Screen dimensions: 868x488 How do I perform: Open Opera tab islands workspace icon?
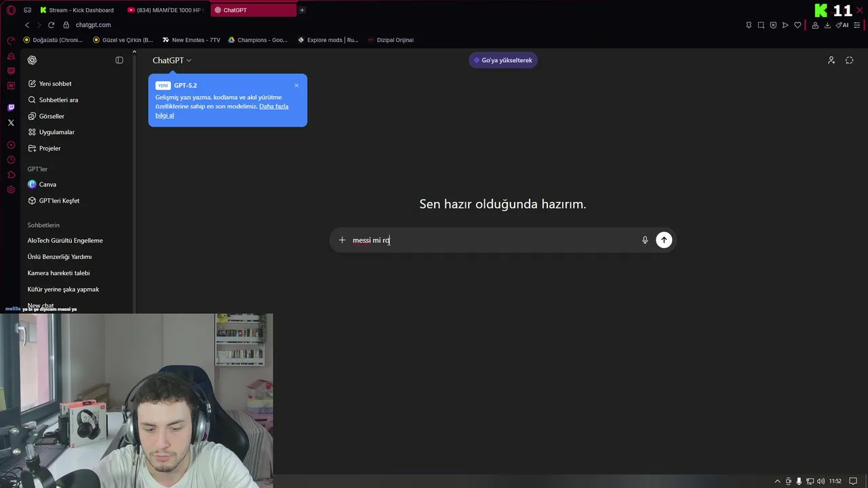pyautogui.click(x=27, y=10)
